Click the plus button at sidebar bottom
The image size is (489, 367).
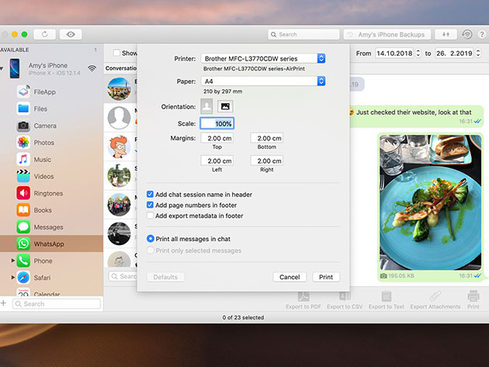4,303
